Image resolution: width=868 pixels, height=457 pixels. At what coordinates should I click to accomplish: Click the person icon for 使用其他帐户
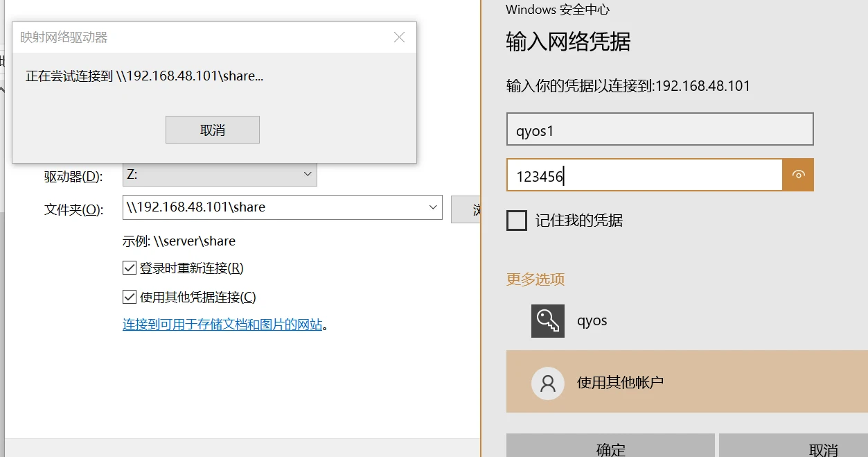pyautogui.click(x=547, y=383)
